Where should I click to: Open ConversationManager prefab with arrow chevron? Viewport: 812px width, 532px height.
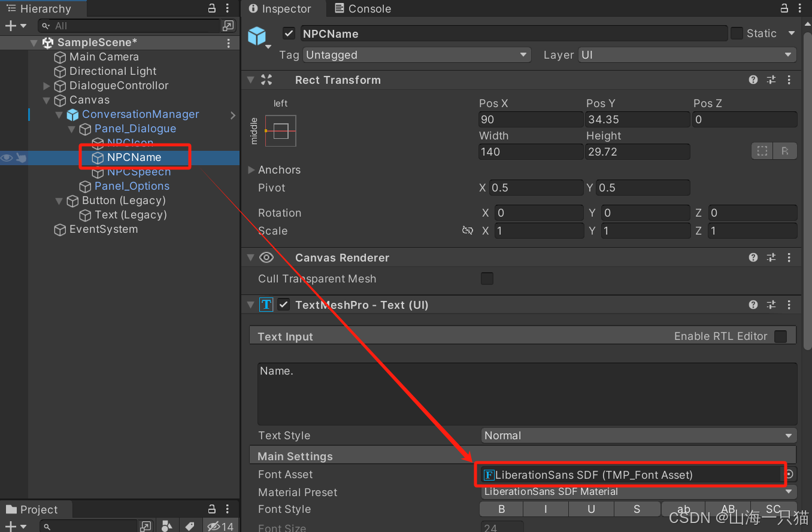pyautogui.click(x=233, y=115)
